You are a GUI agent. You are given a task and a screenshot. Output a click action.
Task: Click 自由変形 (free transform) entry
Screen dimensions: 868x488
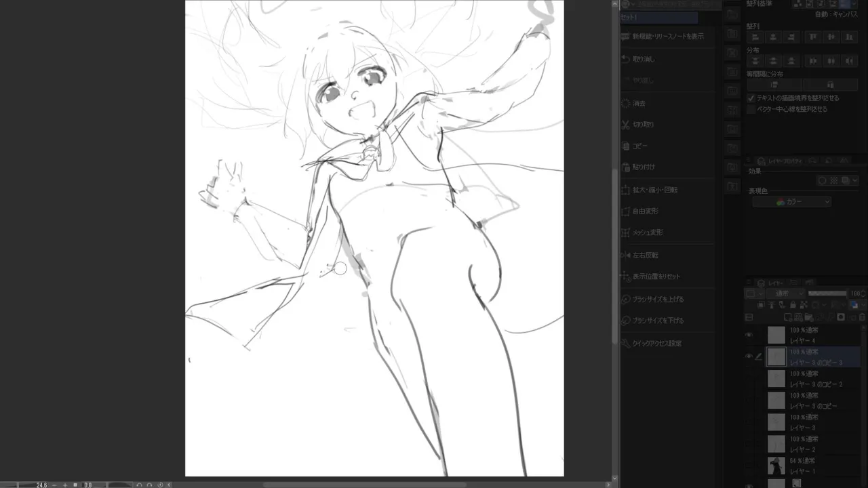tap(667, 211)
